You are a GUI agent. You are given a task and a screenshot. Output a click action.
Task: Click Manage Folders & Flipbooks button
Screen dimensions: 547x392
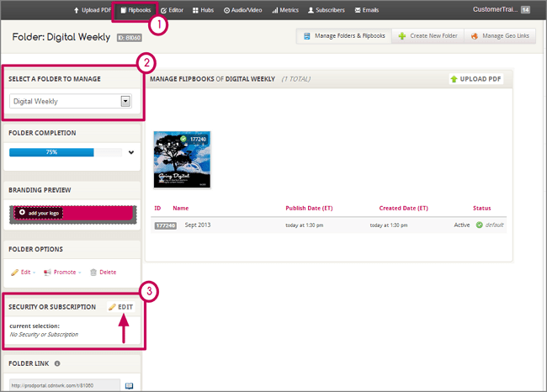[344, 36]
